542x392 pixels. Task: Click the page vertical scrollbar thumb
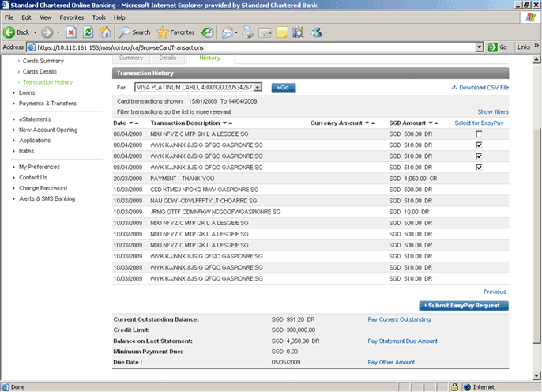[536, 235]
